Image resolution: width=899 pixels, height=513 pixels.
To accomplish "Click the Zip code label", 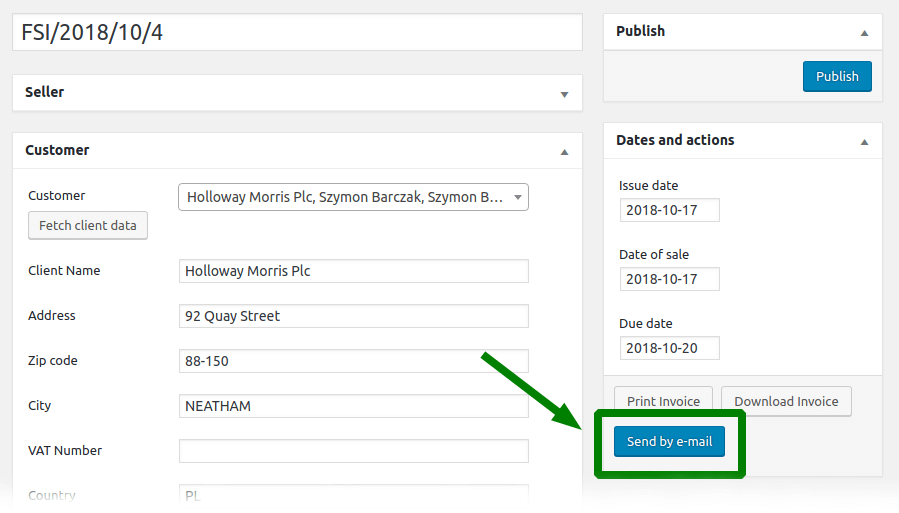I will click(53, 361).
